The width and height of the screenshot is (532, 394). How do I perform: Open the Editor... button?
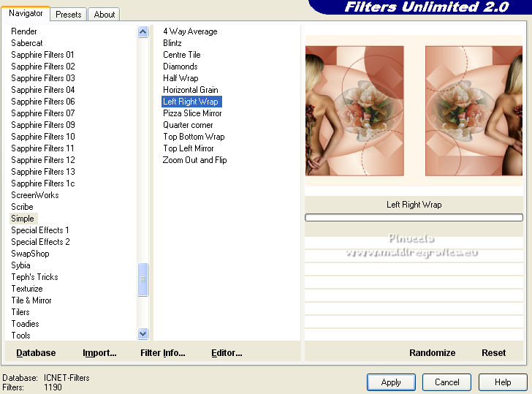(227, 353)
